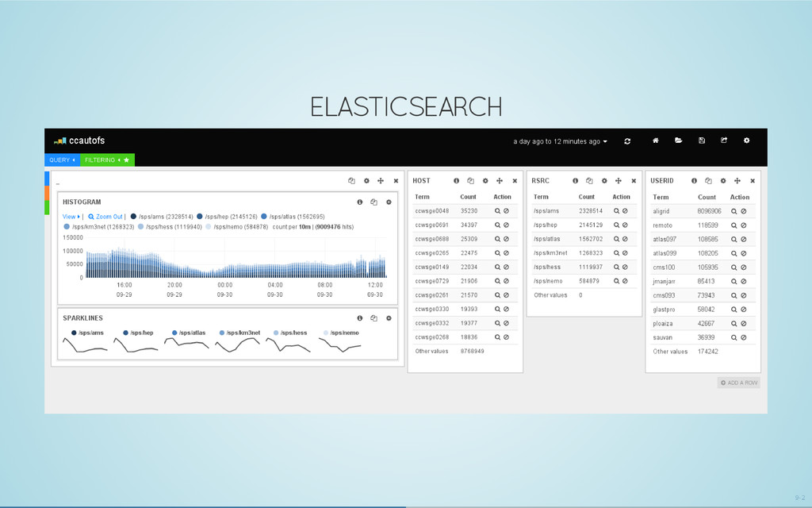Select the blue row handle on left edge
The width and height of the screenshot is (812, 508).
click(47, 179)
